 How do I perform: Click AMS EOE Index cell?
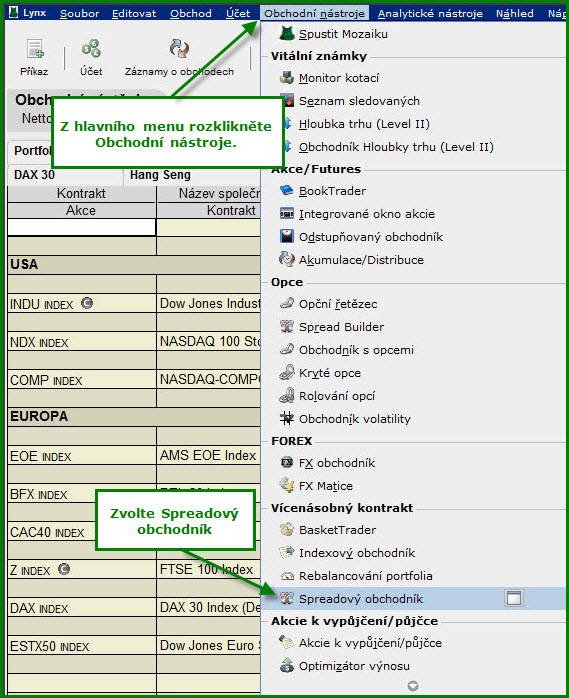(208, 455)
